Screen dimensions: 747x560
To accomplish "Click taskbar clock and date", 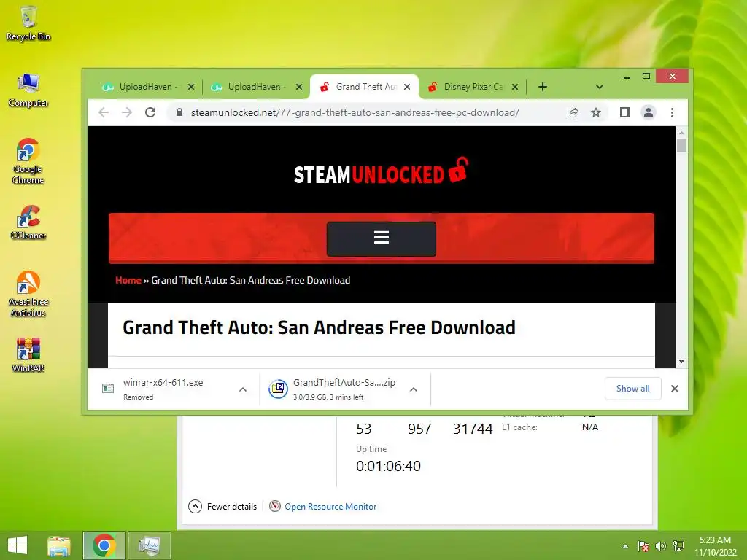I will (x=715, y=545).
